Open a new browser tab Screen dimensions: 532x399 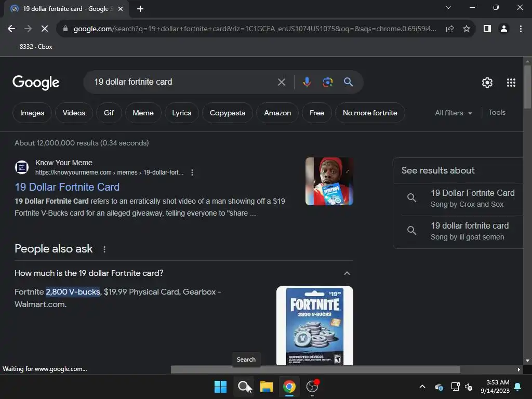[x=140, y=9]
